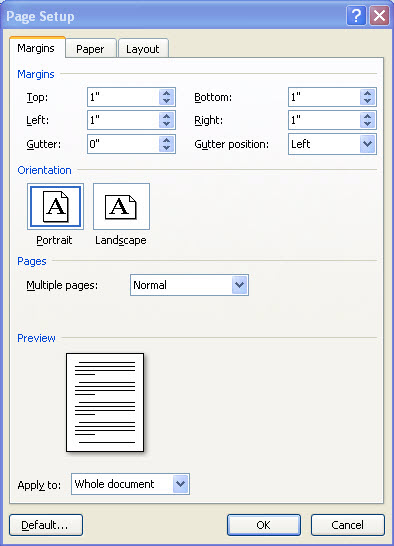Open the Gutter position dropdown
This screenshot has height=546, width=394.
tap(368, 144)
